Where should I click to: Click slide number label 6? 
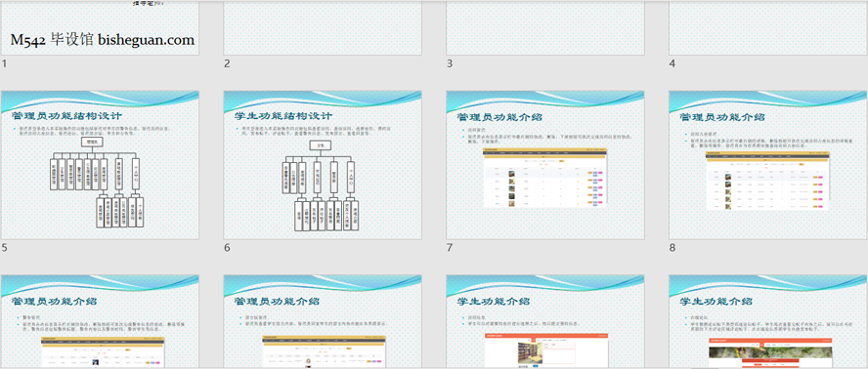tap(227, 248)
